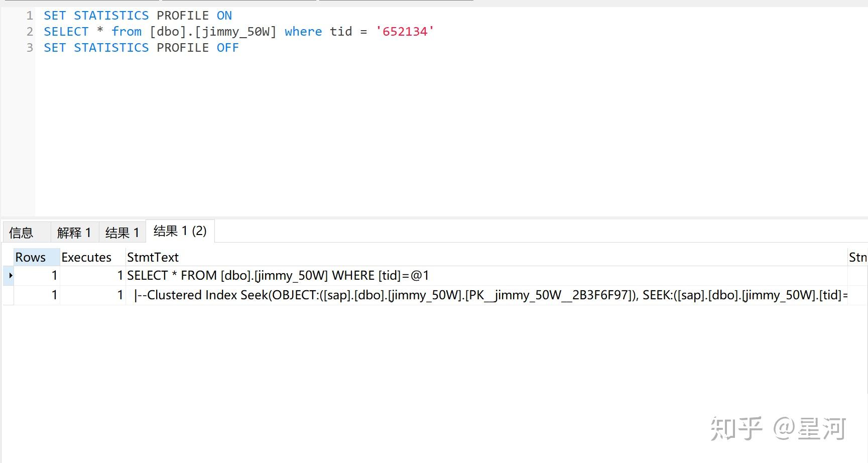Click the [dbo].[jimmy_50W] table name in editor
Screen dimensions: 868x463
click(213, 32)
